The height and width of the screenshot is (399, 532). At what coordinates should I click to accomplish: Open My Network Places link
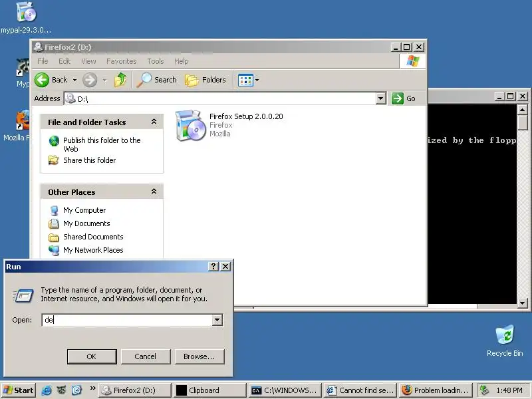click(93, 250)
